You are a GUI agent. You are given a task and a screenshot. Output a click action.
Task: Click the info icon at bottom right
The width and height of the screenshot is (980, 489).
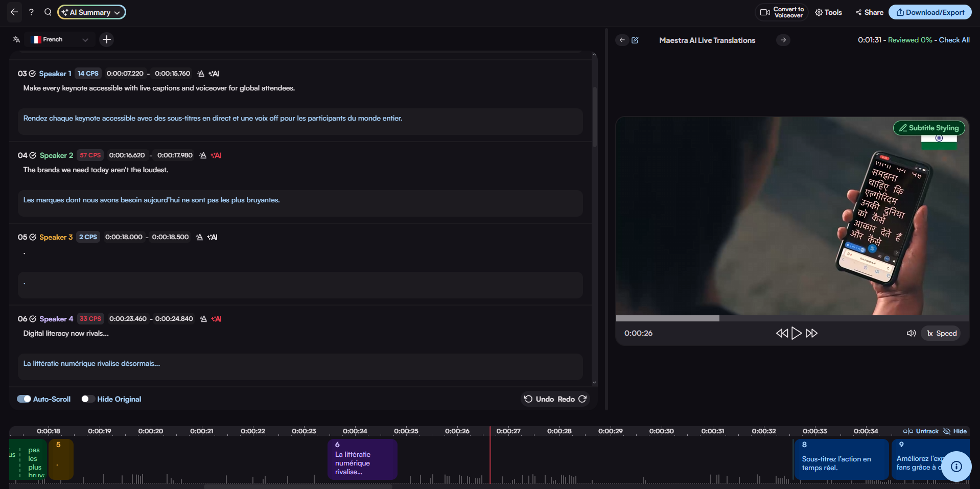click(x=956, y=466)
